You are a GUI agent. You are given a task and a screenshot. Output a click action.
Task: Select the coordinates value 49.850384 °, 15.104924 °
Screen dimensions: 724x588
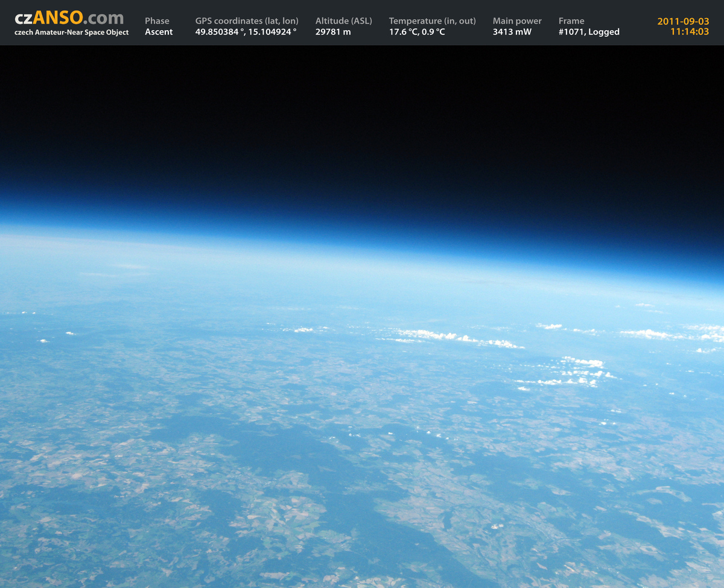(246, 32)
